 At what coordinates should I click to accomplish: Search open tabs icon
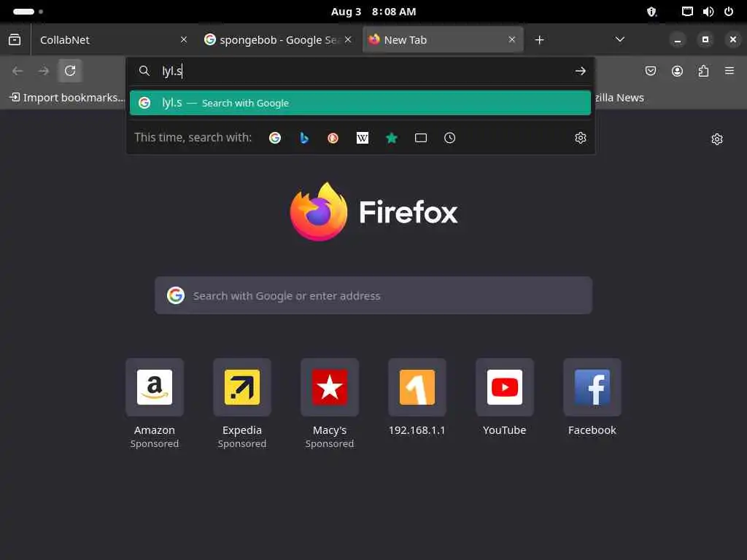421,138
